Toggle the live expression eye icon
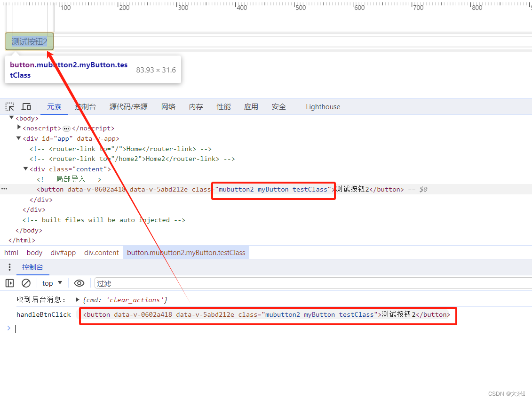The height and width of the screenshot is (401, 532). click(79, 283)
